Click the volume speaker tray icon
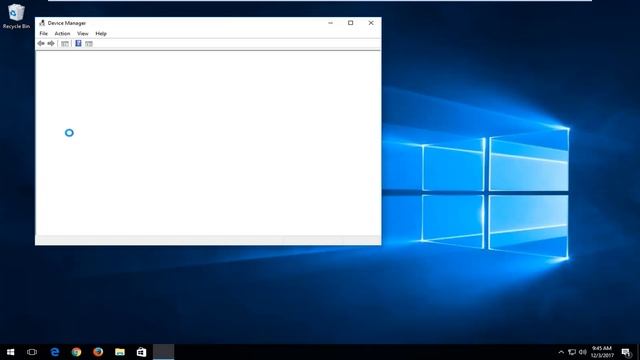 coord(582,352)
